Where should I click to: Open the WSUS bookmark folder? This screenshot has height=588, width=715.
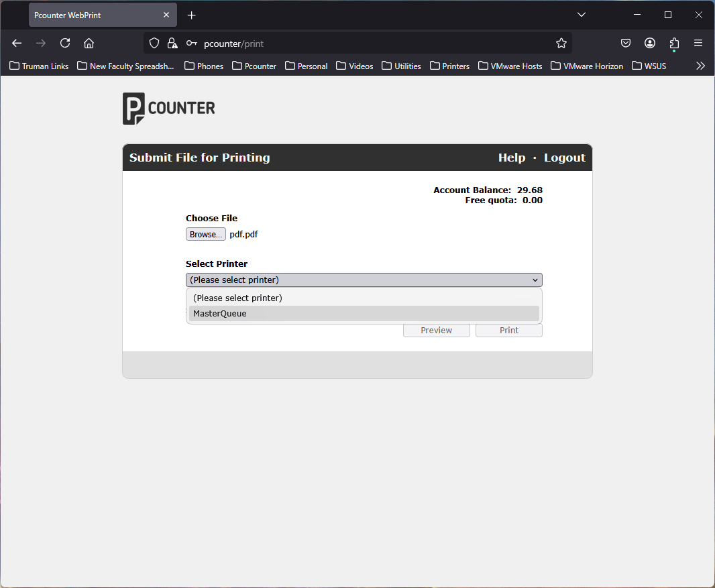click(649, 66)
